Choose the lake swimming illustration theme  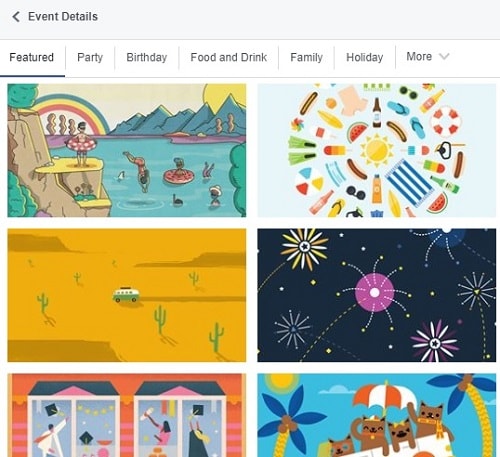click(x=127, y=150)
